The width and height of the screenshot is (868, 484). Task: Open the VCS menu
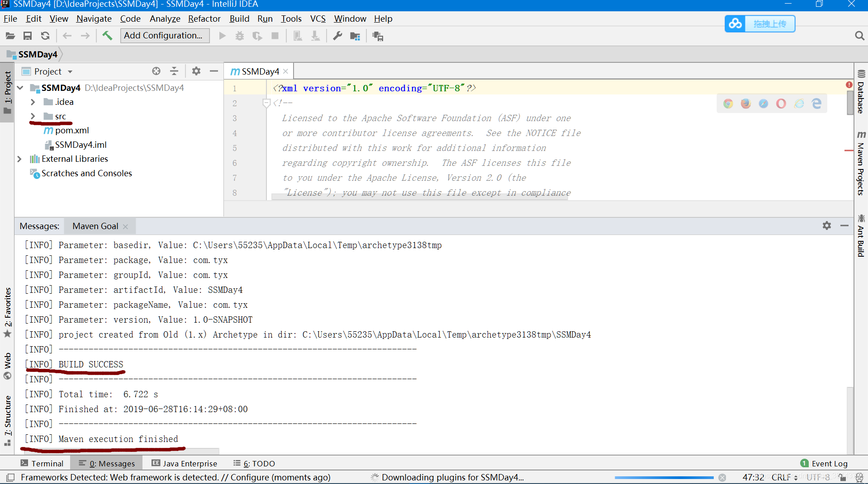318,19
